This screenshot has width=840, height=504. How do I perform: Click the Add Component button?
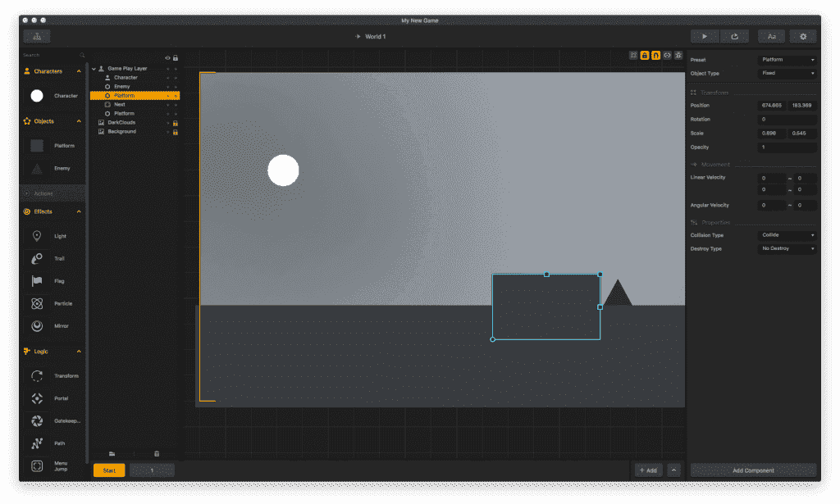tap(753, 470)
